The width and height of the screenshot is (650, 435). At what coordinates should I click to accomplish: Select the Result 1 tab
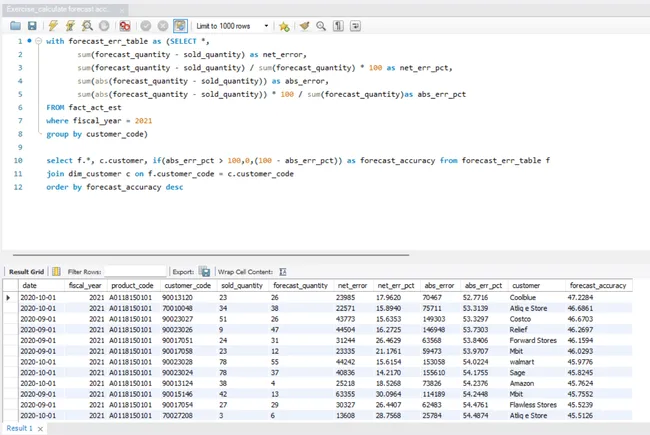[19, 428]
